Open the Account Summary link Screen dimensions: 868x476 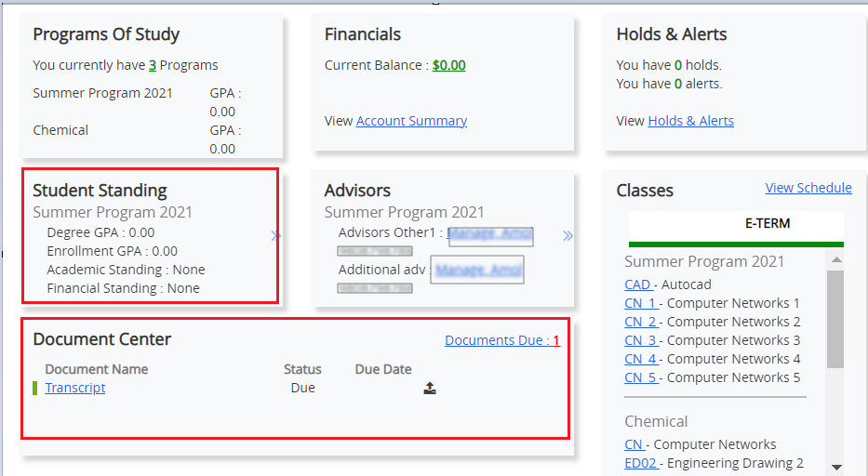tap(411, 121)
